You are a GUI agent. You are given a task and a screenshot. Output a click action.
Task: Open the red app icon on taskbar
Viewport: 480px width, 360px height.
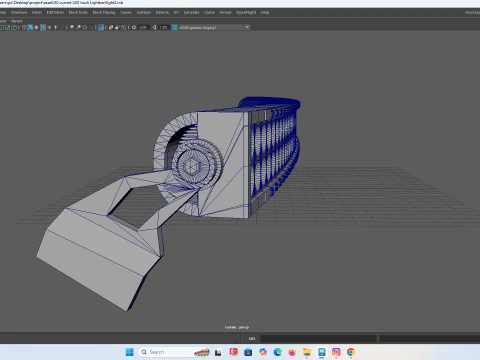coord(233,352)
